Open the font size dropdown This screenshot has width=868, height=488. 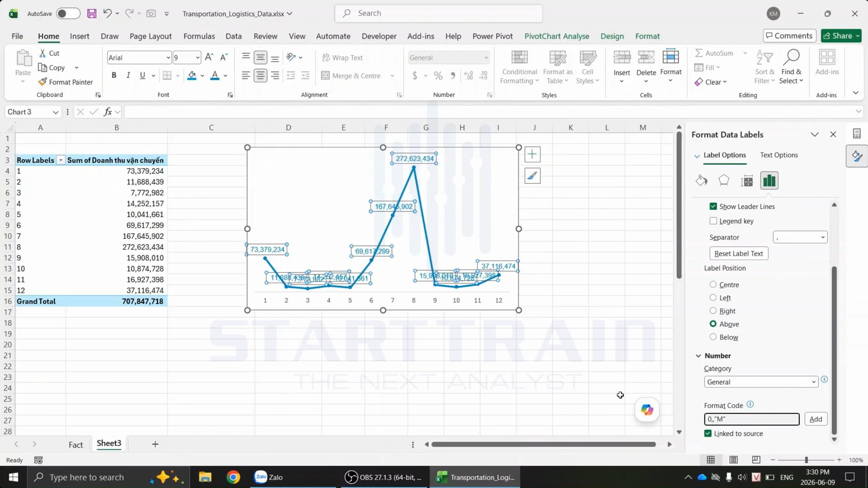(197, 57)
